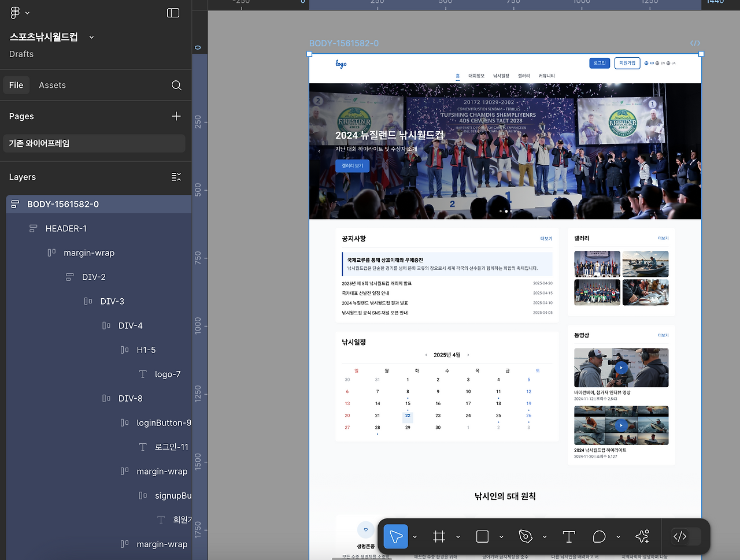This screenshot has width=740, height=560.
Task: Select the HEADER-1 layer
Action: (66, 228)
